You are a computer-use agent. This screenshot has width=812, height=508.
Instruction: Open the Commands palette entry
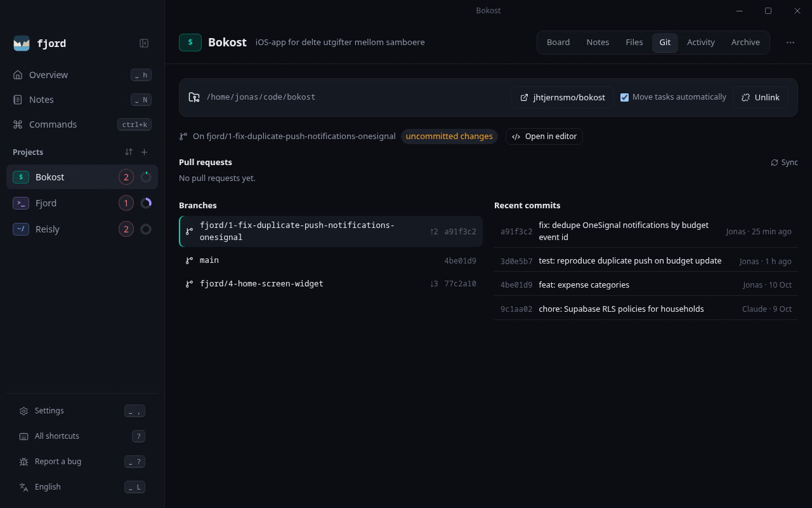point(82,124)
